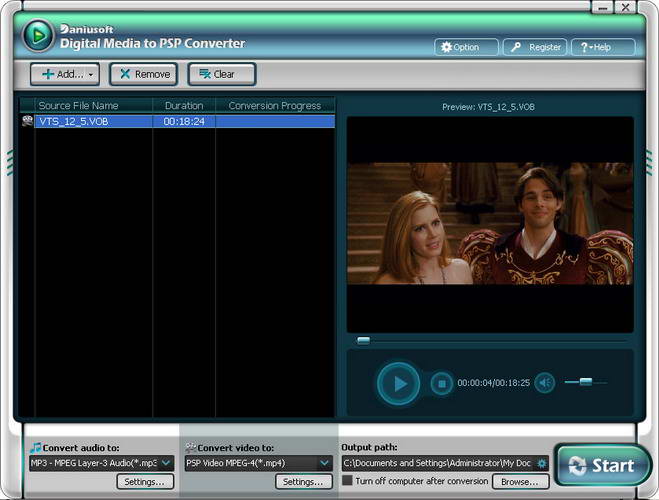
Task: Click the Register button
Action: (535, 47)
